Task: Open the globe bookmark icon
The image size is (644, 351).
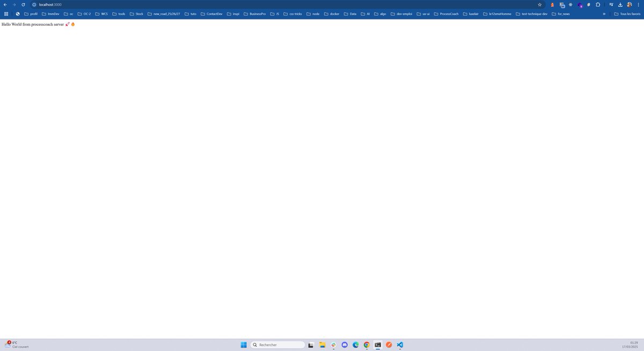Action: pos(18,13)
